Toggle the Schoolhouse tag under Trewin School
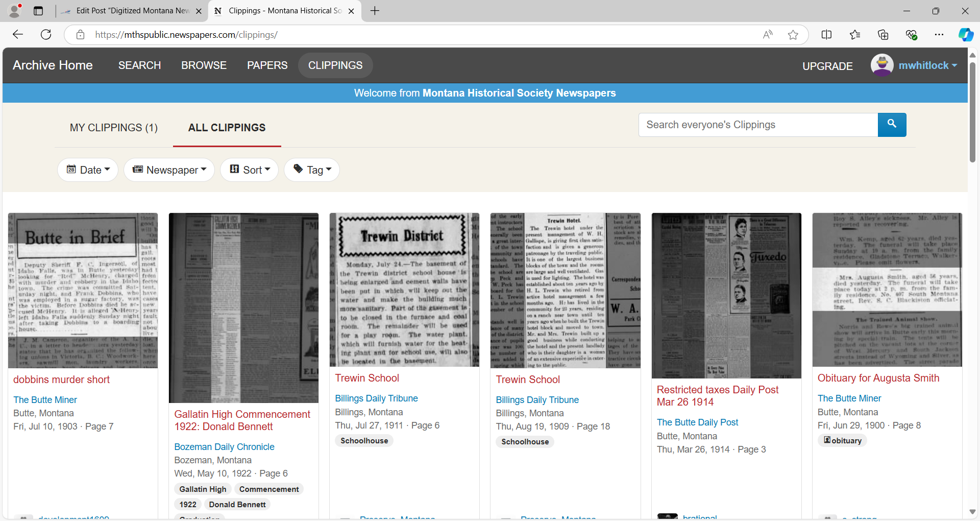This screenshot has height=521, width=980. (x=363, y=440)
